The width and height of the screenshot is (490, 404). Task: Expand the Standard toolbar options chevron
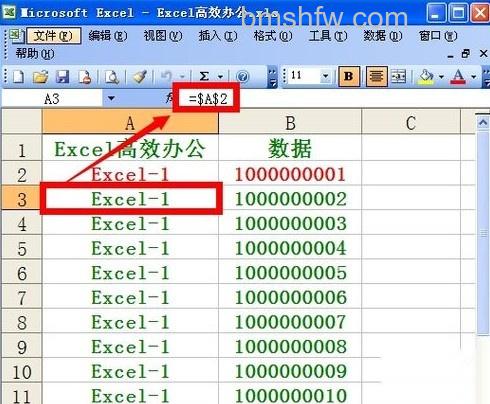[x=272, y=77]
